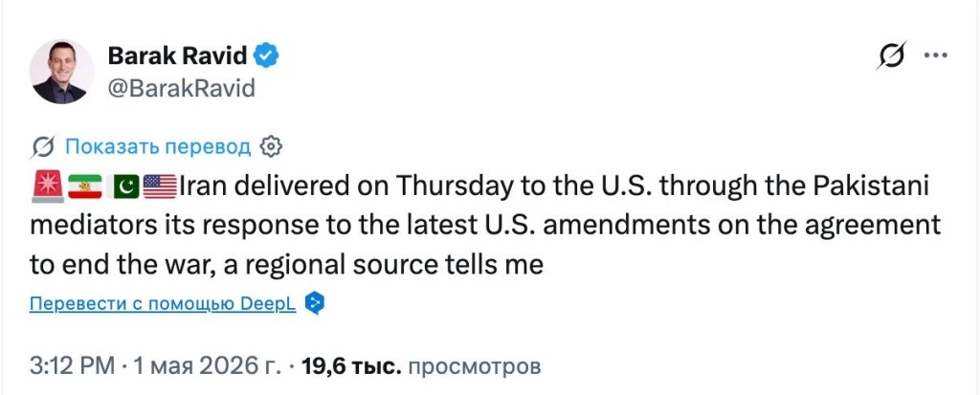Image resolution: width=980 pixels, height=395 pixels.
Task: Show translation via Показать перевод
Action: click(158, 147)
